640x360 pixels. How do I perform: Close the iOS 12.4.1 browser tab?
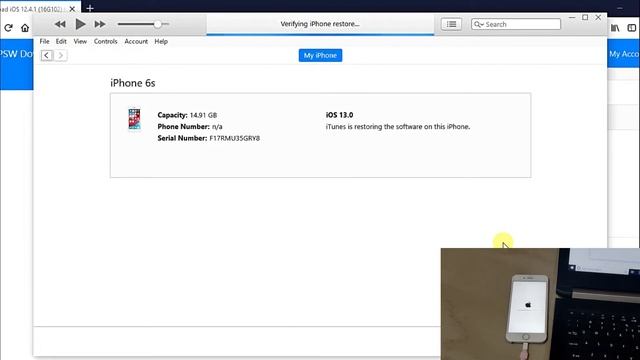(x=72, y=9)
